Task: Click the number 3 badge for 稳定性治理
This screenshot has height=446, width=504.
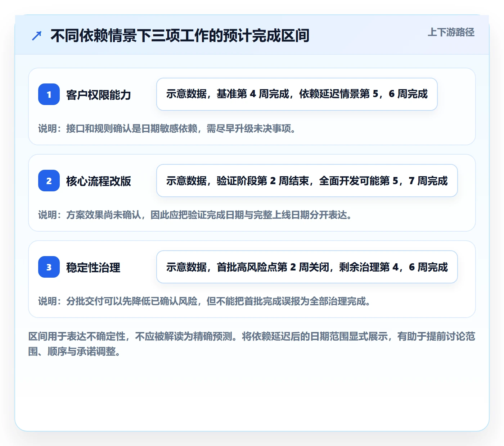Action: click(x=49, y=267)
